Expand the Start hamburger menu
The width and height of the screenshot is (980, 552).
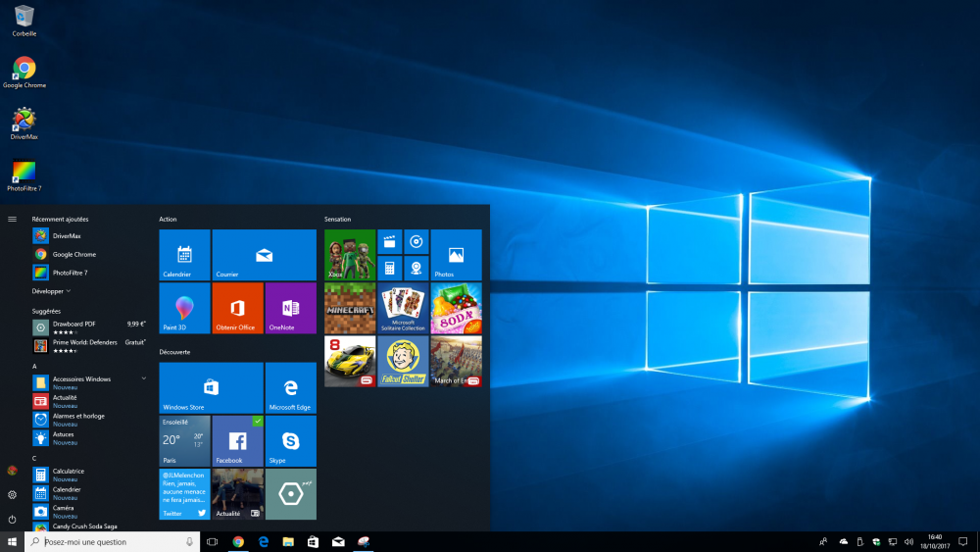coord(12,219)
